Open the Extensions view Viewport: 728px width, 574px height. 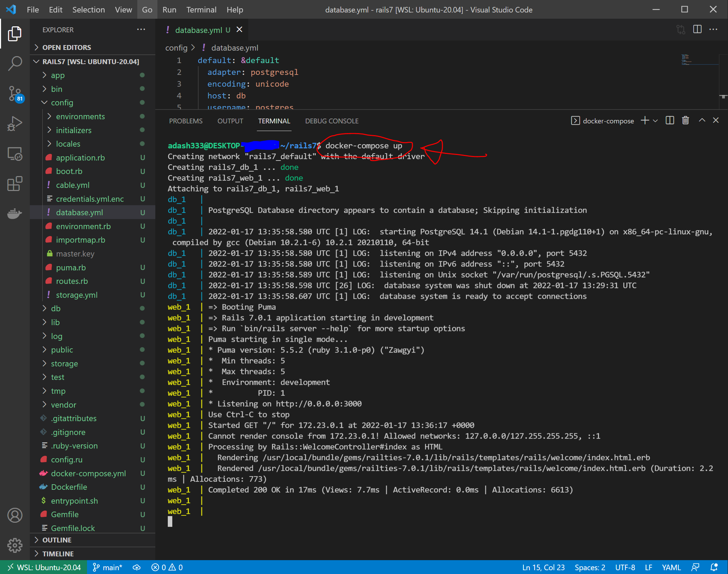click(15, 183)
